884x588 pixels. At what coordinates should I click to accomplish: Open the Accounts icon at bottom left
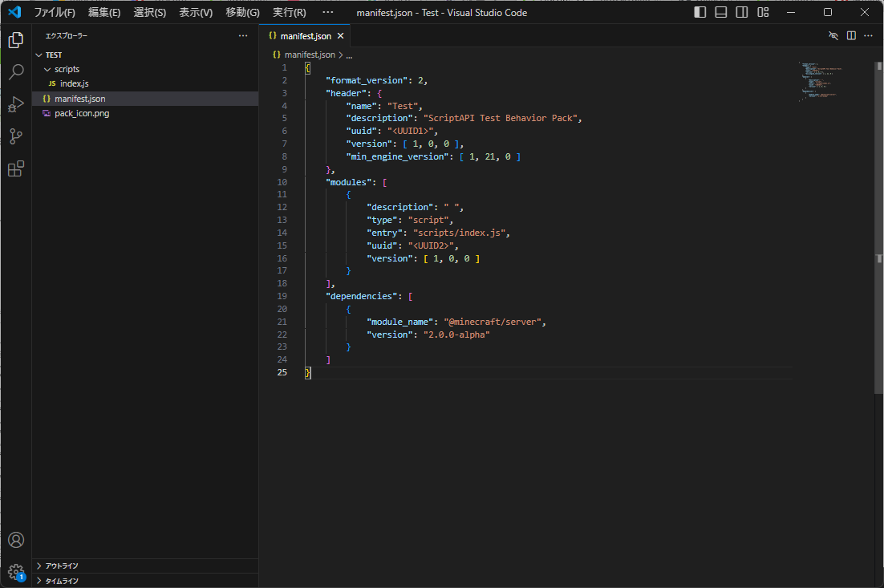15,540
